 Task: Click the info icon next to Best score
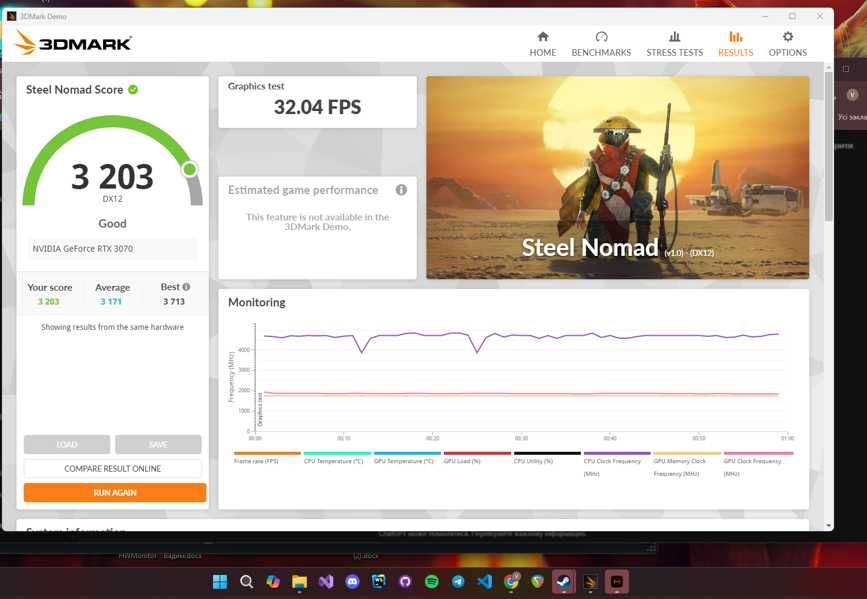(186, 287)
